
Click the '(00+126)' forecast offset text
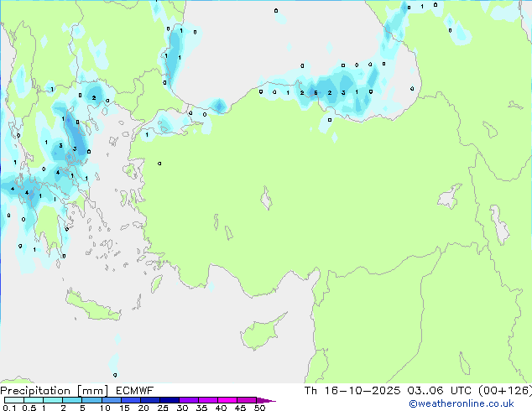tap(505, 391)
